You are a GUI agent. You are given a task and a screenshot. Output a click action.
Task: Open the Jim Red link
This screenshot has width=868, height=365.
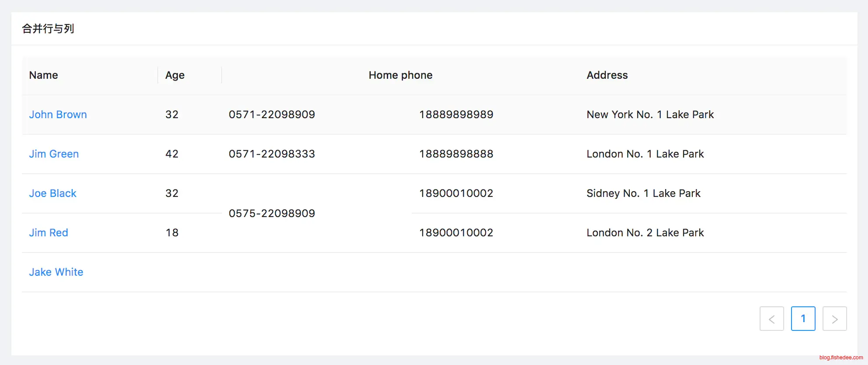[49, 233]
